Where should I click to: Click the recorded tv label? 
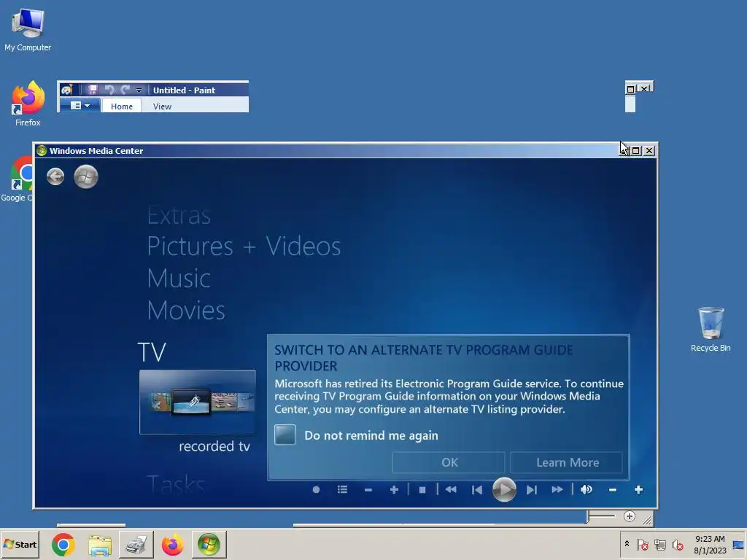point(214,446)
